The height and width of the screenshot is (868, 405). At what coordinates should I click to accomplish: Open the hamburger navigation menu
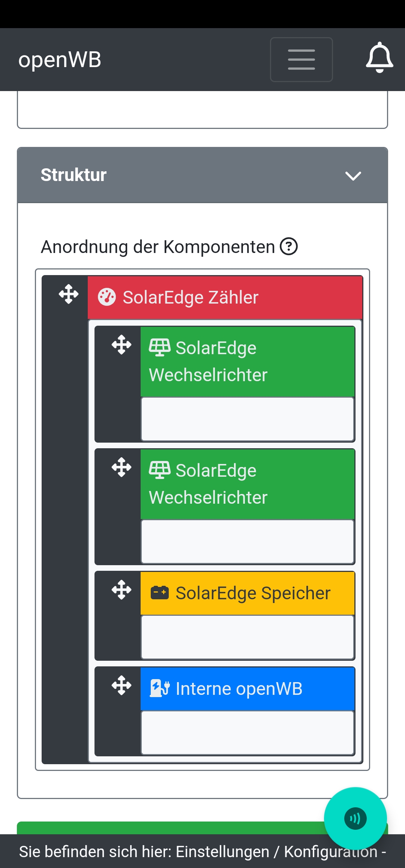click(301, 60)
